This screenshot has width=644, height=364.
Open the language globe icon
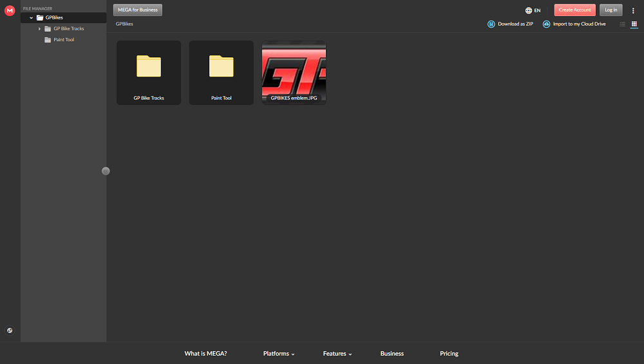click(x=529, y=11)
